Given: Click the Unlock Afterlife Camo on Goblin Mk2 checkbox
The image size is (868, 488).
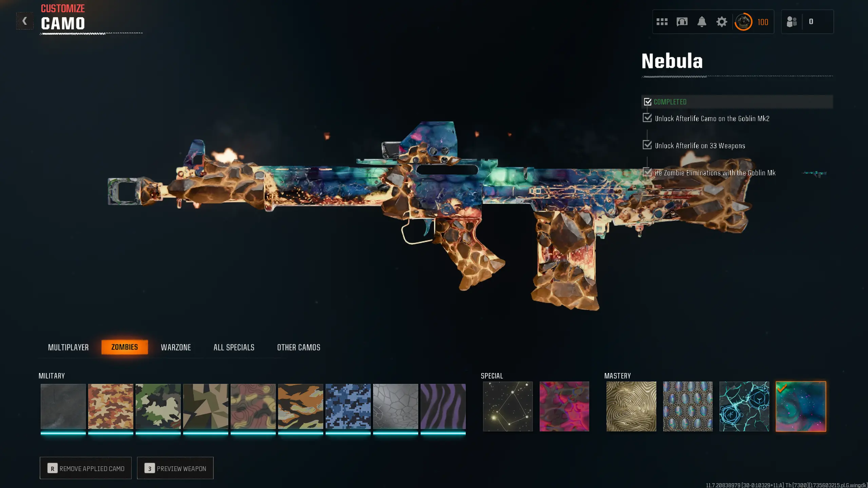Looking at the screenshot, I should coord(647,118).
